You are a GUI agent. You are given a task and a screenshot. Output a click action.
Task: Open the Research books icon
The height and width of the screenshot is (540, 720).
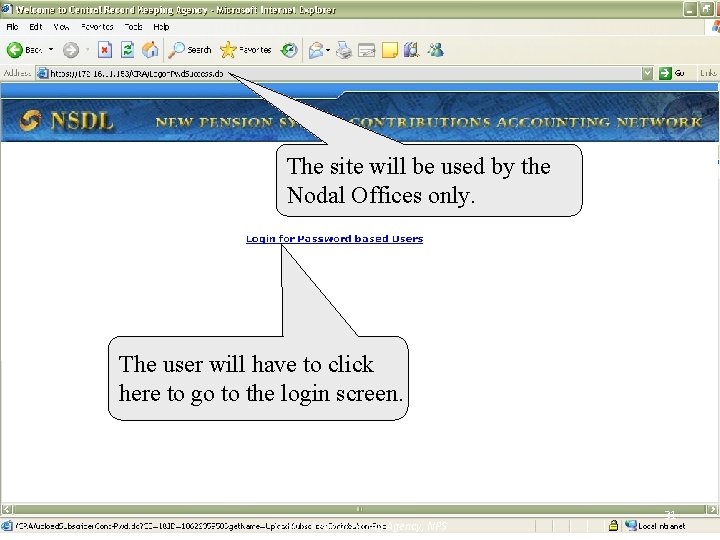point(411,50)
